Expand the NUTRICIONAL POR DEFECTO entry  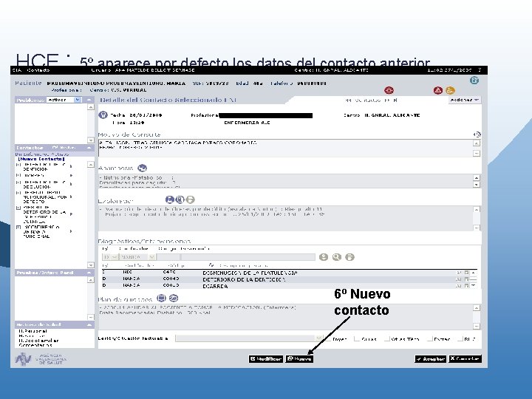pyautogui.click(x=18, y=192)
